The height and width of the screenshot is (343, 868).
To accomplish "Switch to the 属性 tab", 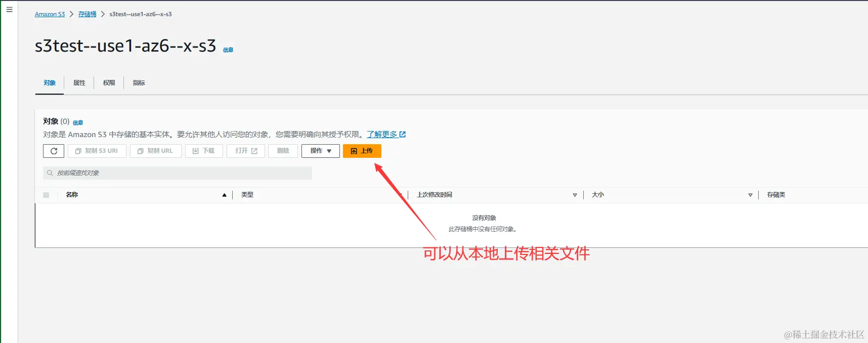I will coord(79,83).
